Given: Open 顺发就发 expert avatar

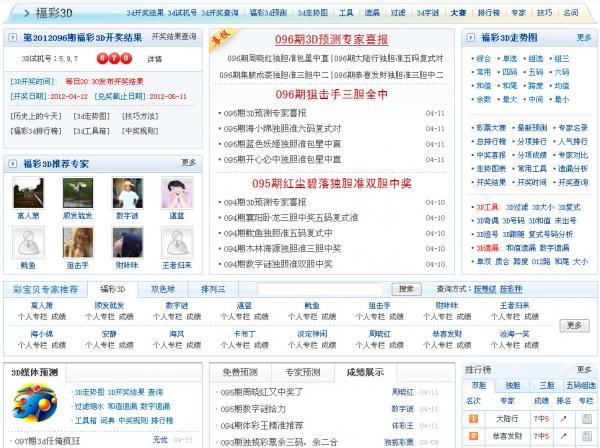Looking at the screenshot, I should [78, 193].
